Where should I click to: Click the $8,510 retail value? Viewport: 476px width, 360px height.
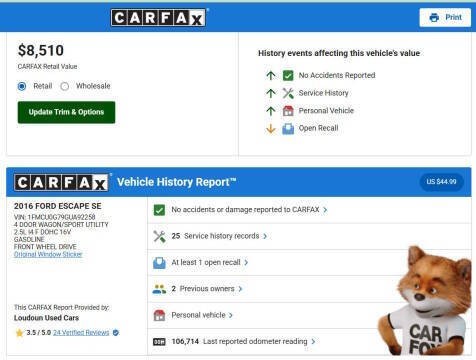coord(41,51)
